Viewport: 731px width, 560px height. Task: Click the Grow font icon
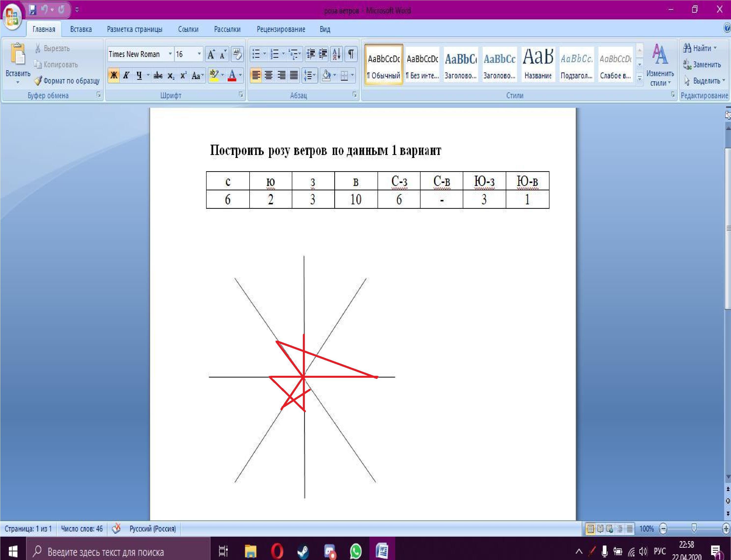211,54
